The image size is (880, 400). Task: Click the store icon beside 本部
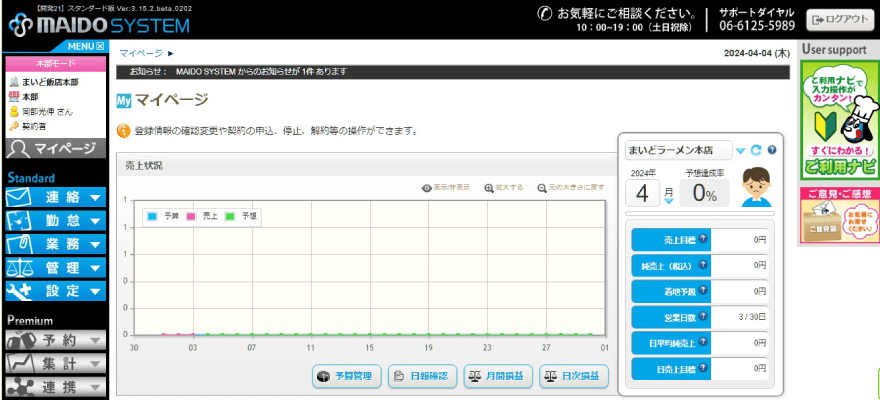tap(14, 96)
